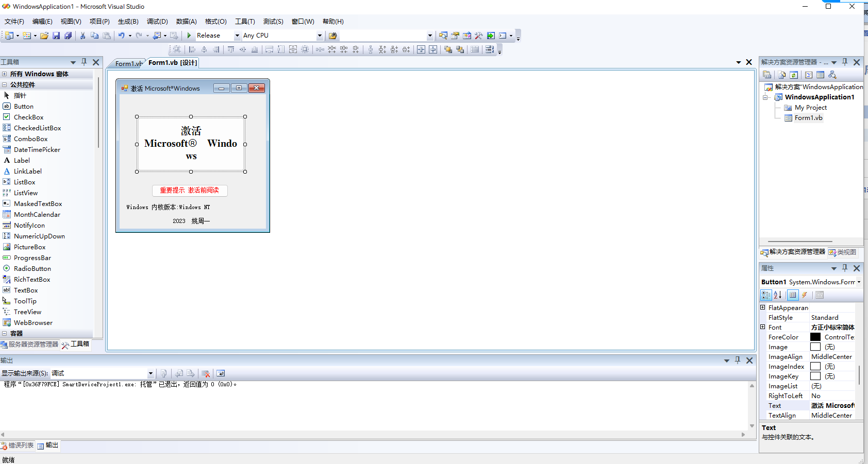This screenshot has height=464, width=868.
Task: Click the black ForeColor swatch
Action: [x=815, y=337]
